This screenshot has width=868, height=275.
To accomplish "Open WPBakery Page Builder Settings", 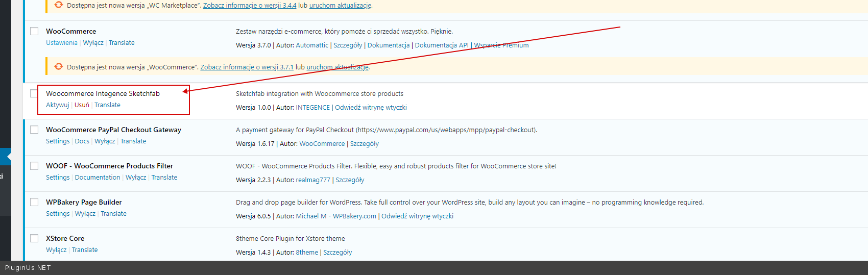I will click(58, 214).
